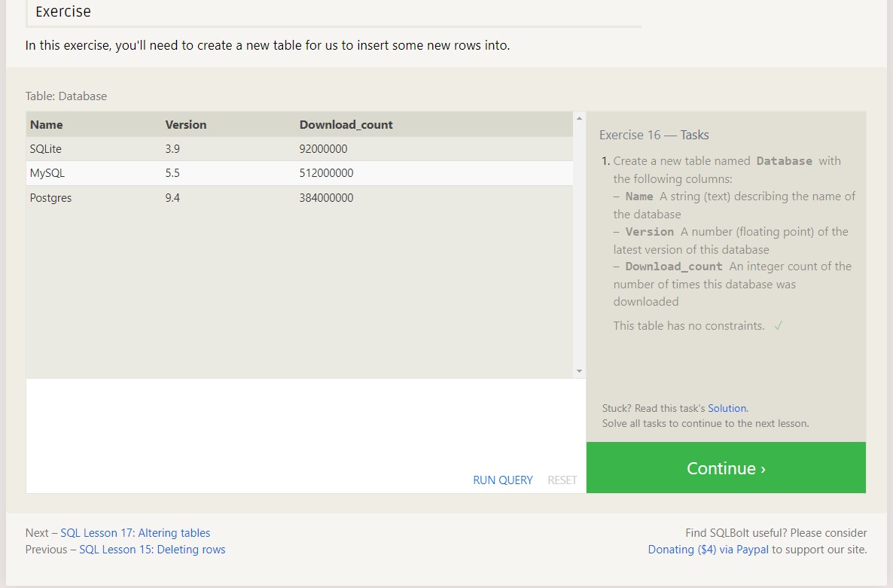Select the Postgres cell
Image resolution: width=893 pixels, height=588 pixels.
click(50, 198)
